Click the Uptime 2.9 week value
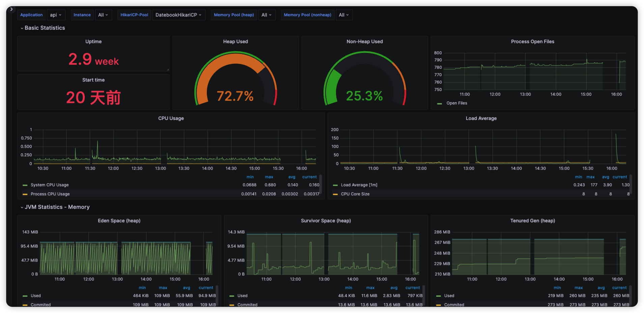The height and width of the screenshot is (313, 644). coord(93,59)
